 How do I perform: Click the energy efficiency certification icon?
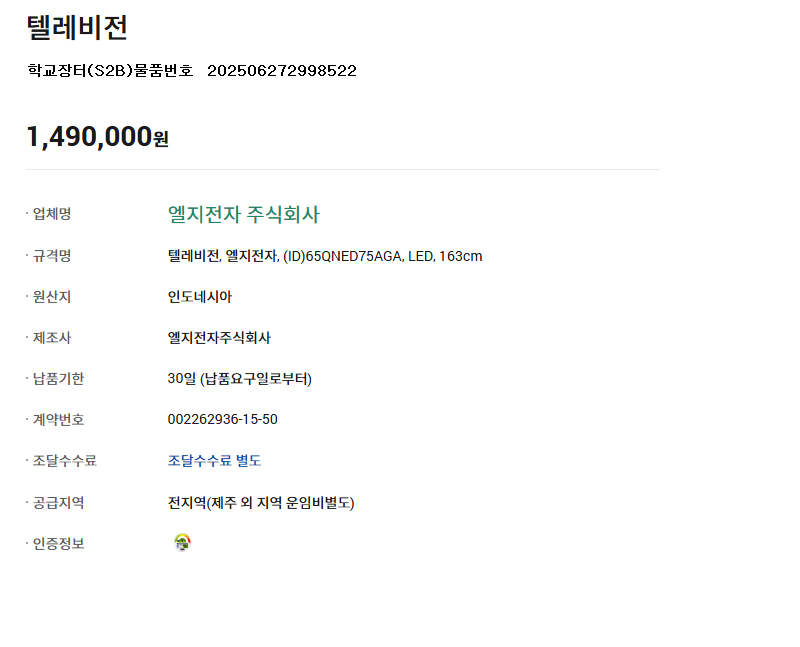[x=182, y=542]
